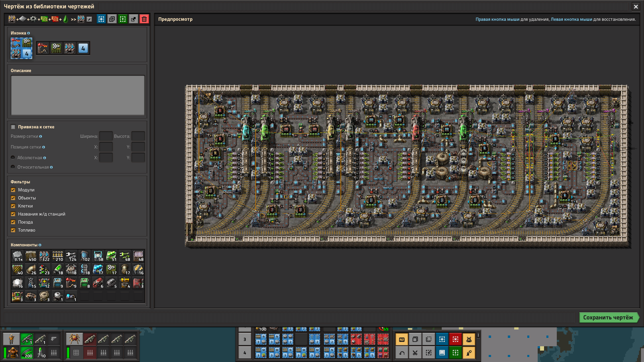Image resolution: width=644 pixels, height=362 pixels.
Task: Click the export blueprint string button
Action: point(133,19)
